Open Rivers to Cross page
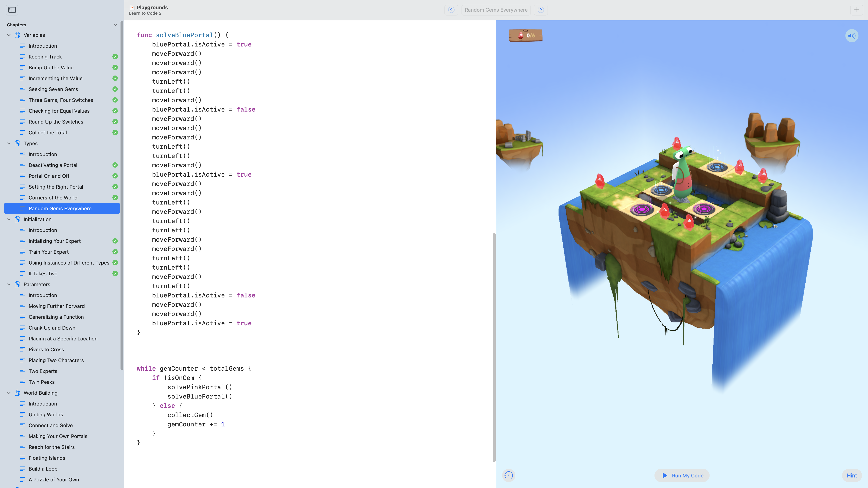 [62, 350]
